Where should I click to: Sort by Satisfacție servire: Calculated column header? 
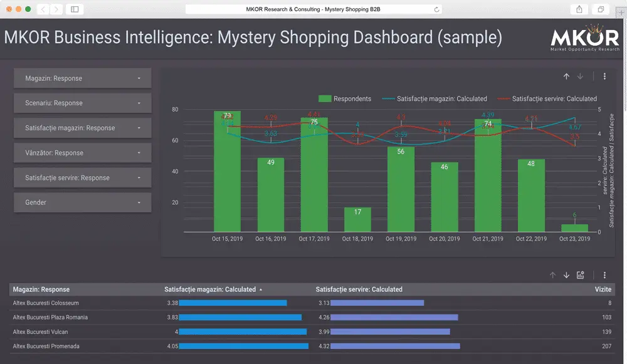359,289
